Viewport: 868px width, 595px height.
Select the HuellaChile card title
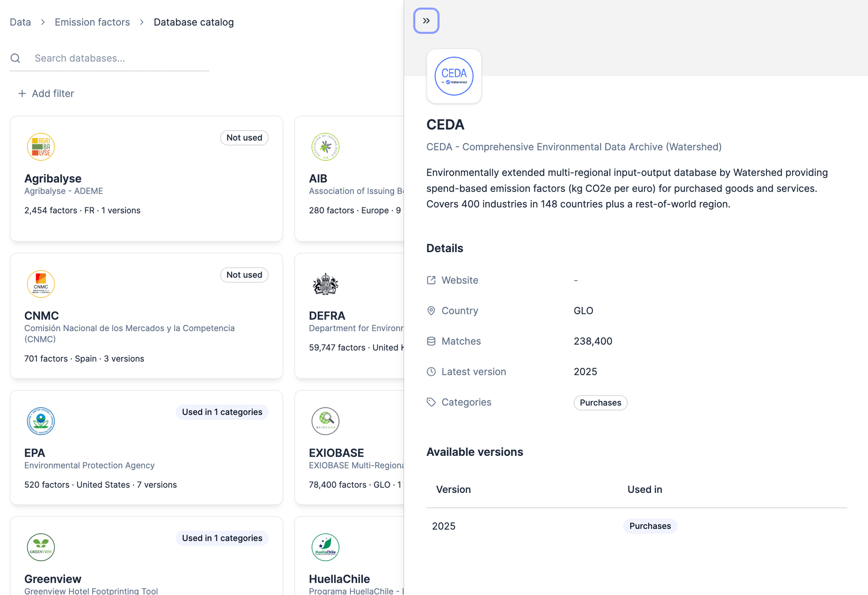[x=339, y=579]
